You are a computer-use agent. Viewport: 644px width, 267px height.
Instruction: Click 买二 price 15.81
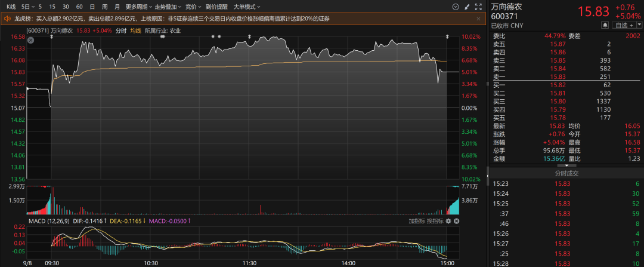pyautogui.click(x=558, y=93)
